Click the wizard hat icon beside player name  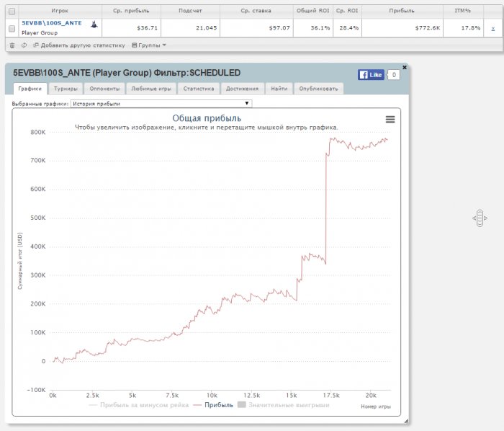94,25
